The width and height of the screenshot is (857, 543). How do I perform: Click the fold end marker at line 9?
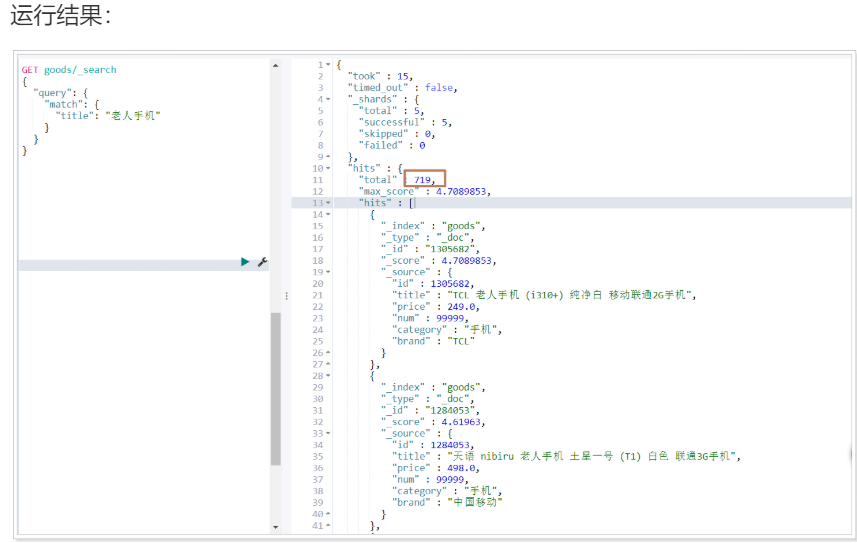[x=328, y=156]
